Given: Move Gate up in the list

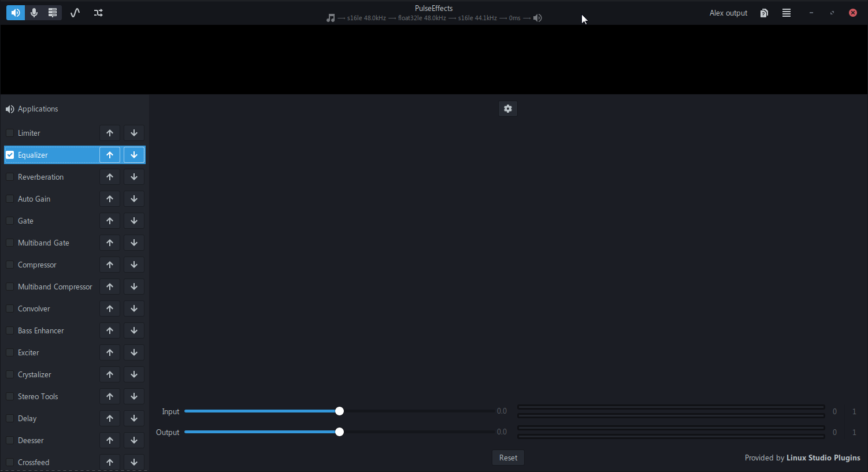Looking at the screenshot, I should click(110, 221).
